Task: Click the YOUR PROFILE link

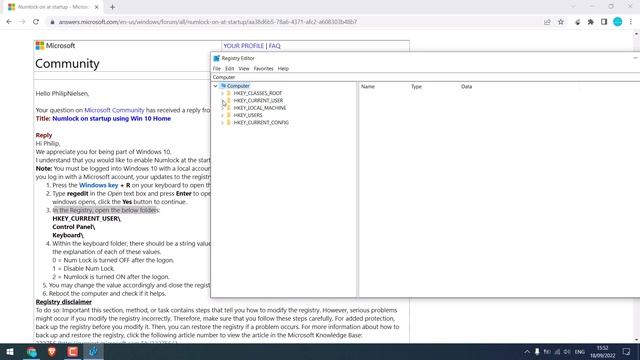Action: pyautogui.click(x=244, y=46)
